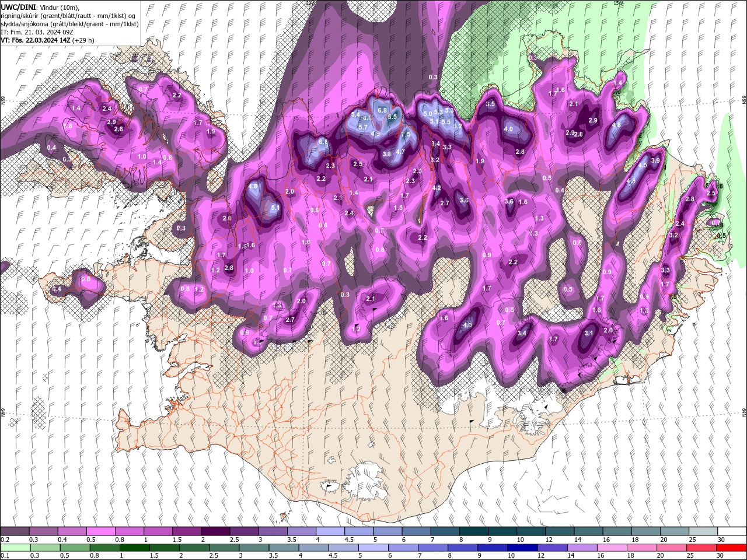The width and height of the screenshot is (747, 560).
Task: Click the 6.6 snowfall value on the map
Action: 323,142
